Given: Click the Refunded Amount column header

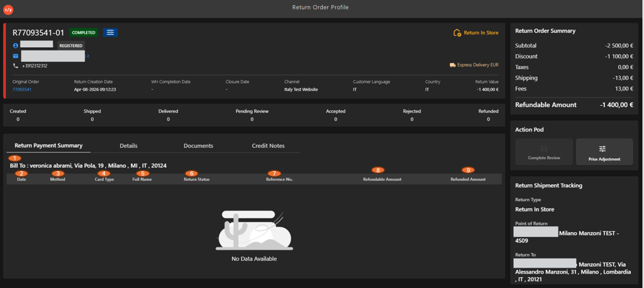Looking at the screenshot, I should click(x=468, y=180).
